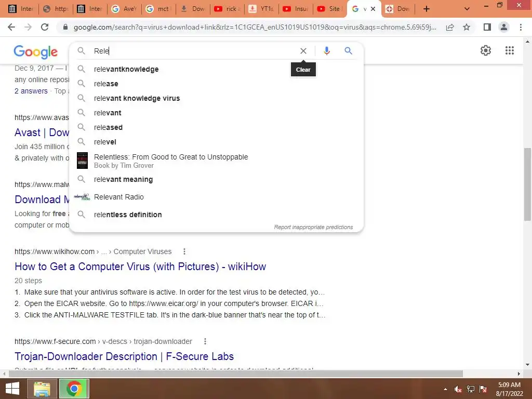Open the network tray icon

click(471, 389)
